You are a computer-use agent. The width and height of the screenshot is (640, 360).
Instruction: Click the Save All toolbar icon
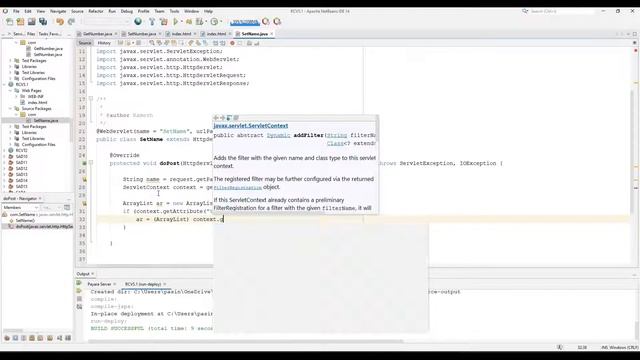pyautogui.click(x=43, y=22)
